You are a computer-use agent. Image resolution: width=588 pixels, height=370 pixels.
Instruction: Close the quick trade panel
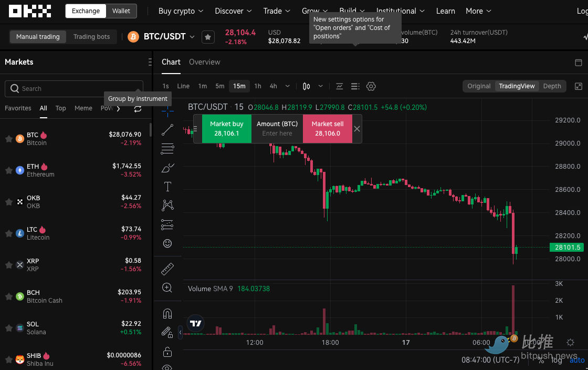[357, 129]
